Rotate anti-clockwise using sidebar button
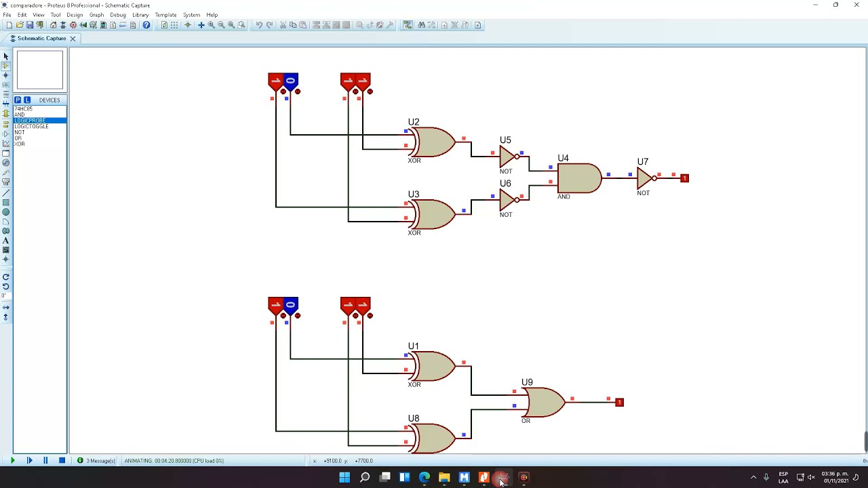Screen dimensions: 868x488 pyautogui.click(x=6, y=286)
